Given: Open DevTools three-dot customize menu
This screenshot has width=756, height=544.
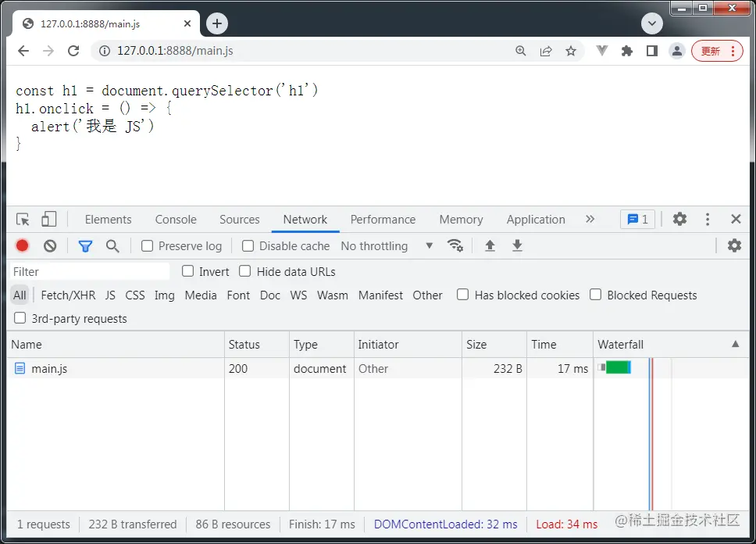Looking at the screenshot, I should click(708, 219).
